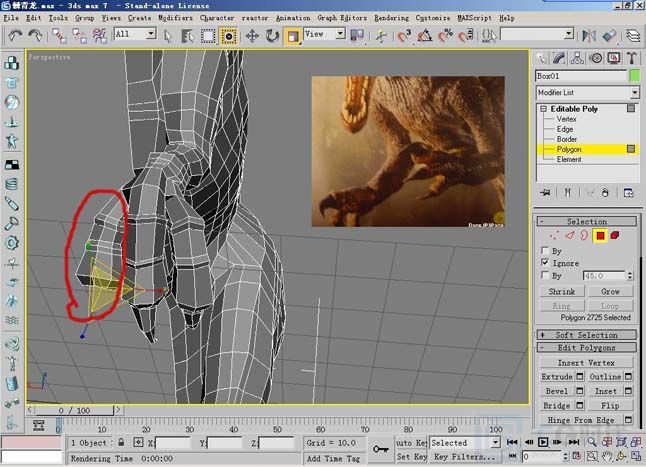Screen dimensions: 646x467
Task: Click the Layer Manager icon at toolbar end
Action: click(633, 36)
